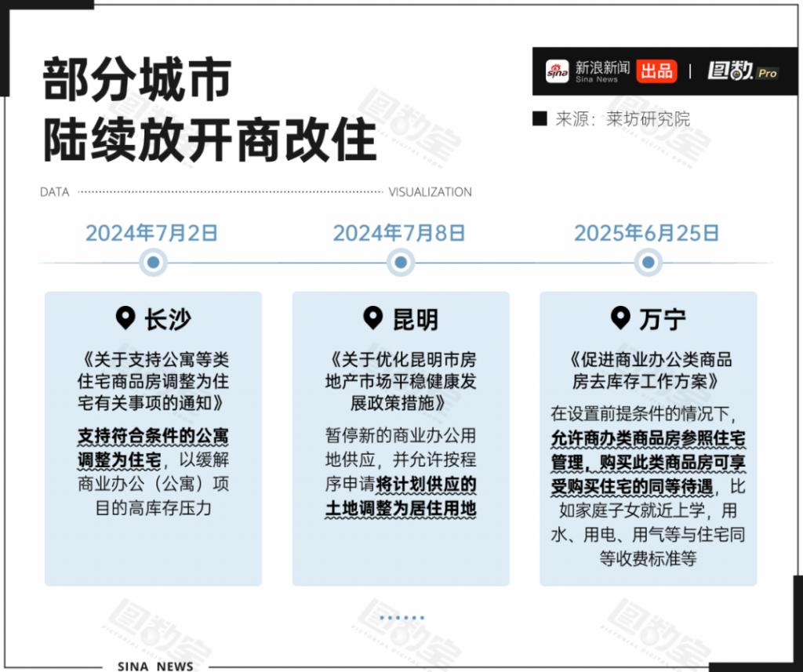Click the Sina News eye logo icon
The width and height of the screenshot is (803, 672).
(557, 71)
